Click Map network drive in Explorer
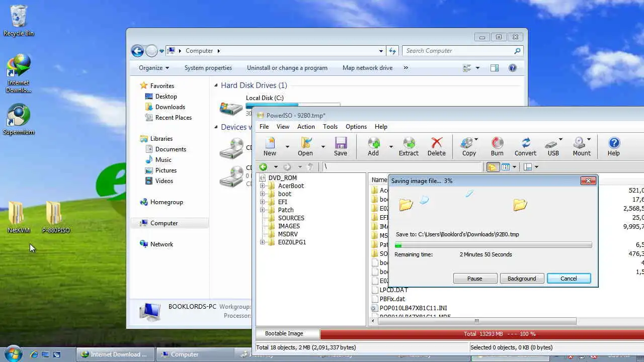Screen dimensions: 644x362 [x=367, y=68]
